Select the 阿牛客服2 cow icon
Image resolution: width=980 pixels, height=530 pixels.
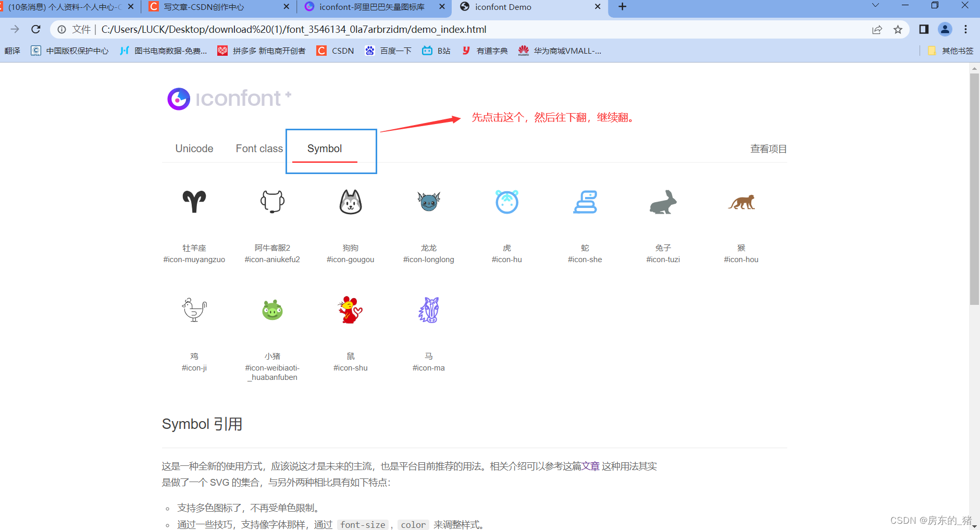click(x=272, y=202)
